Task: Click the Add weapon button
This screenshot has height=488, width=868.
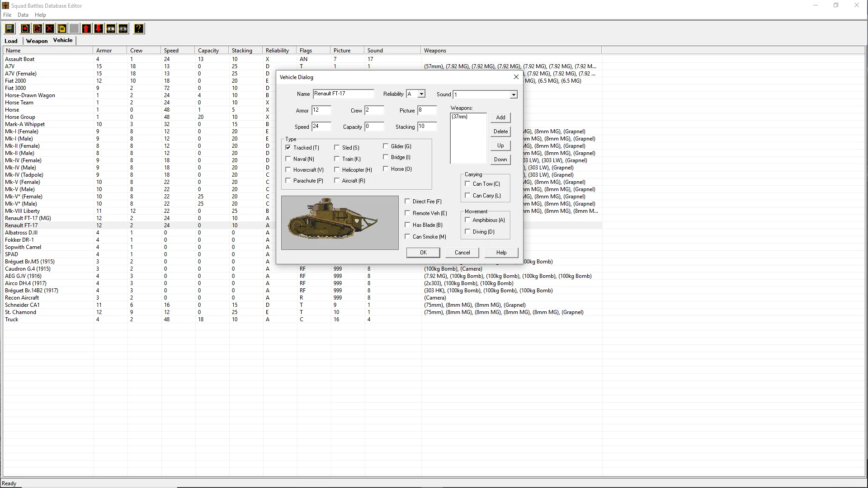Action: (x=500, y=117)
